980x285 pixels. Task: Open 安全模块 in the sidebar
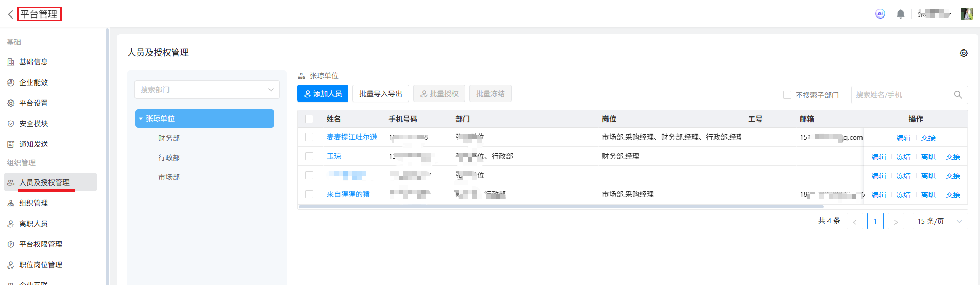[x=33, y=124]
